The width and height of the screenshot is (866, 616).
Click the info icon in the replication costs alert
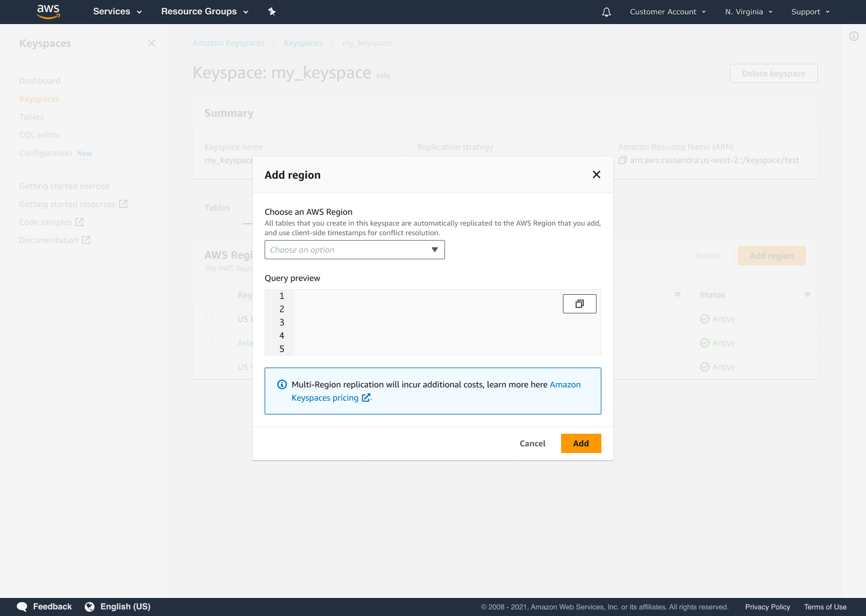281,384
